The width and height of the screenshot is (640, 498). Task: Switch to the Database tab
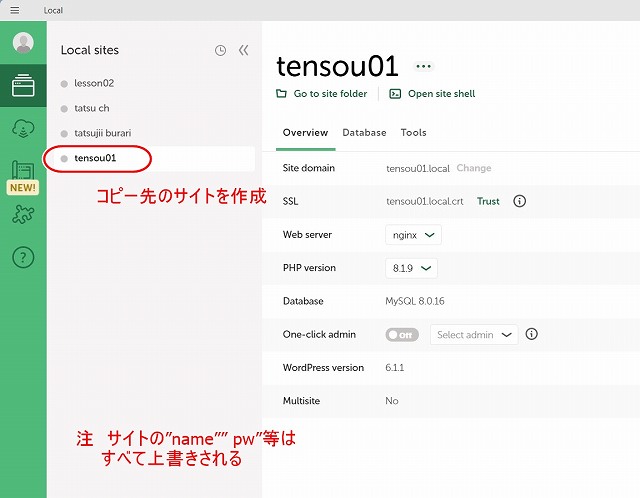tap(364, 133)
